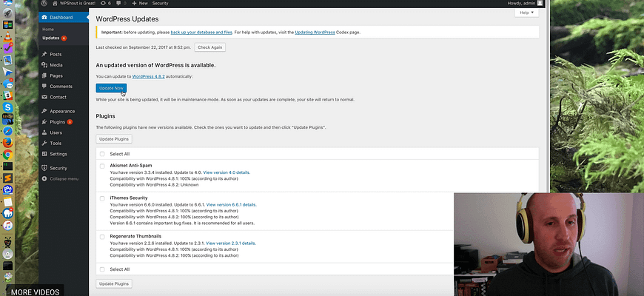Open the Howdy, admin account menu
The width and height of the screenshot is (644, 296).
click(x=525, y=3)
